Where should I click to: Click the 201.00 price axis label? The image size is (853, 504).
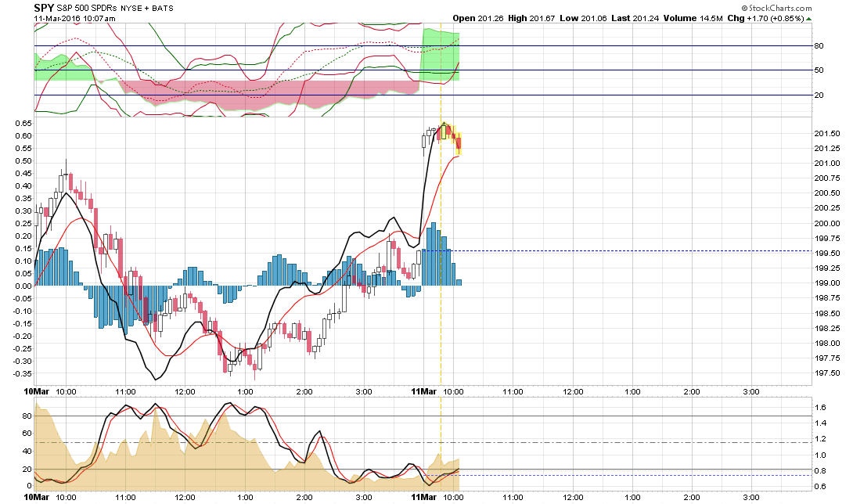click(827, 164)
